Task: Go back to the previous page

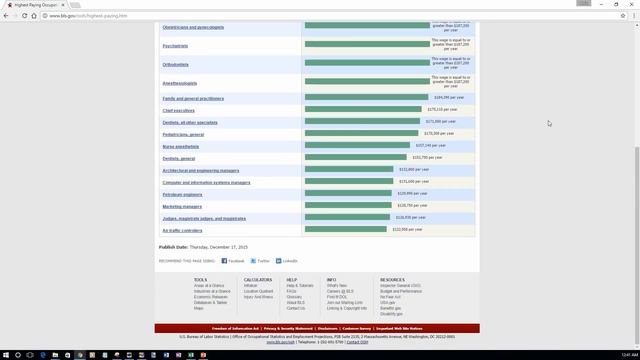Action: pos(6,16)
